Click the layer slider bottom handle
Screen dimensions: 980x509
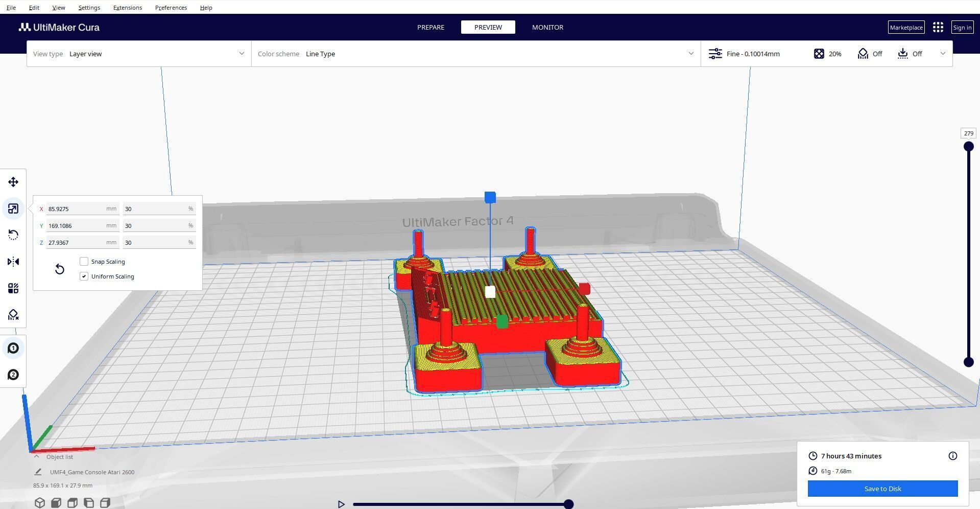968,362
